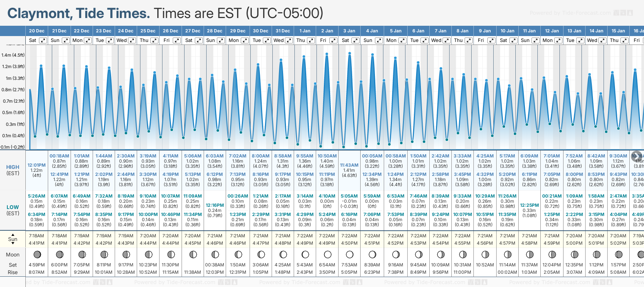Viewport: 644px width, 287px height.
Task: Expand the Tue 13 Jan day
Action: coord(581,40)
